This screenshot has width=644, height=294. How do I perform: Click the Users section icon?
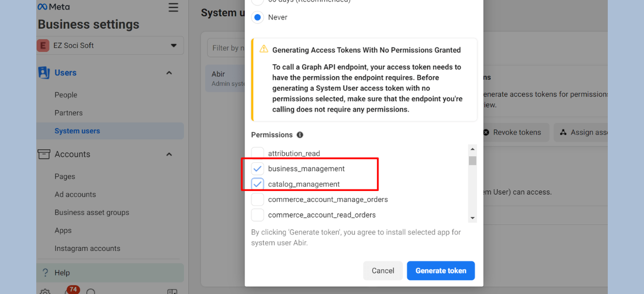click(x=44, y=73)
